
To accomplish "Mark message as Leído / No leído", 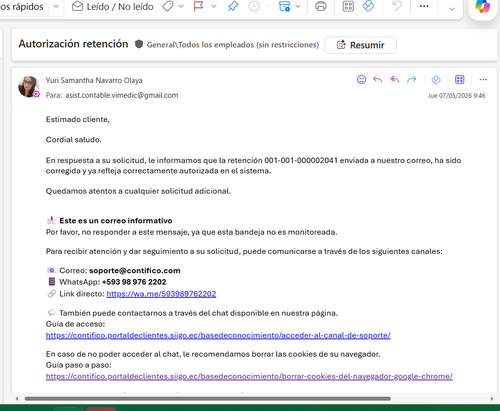I will click(x=113, y=6).
